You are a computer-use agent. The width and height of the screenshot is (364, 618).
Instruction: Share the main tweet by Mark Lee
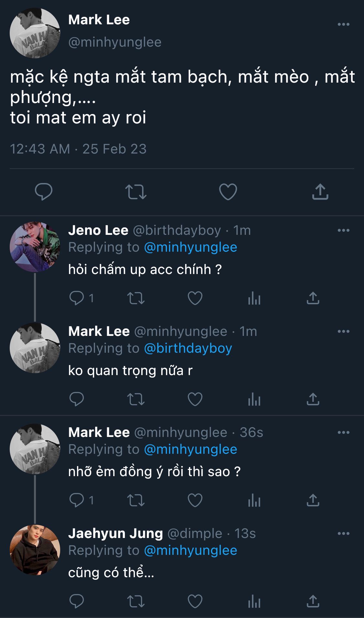[x=320, y=191]
